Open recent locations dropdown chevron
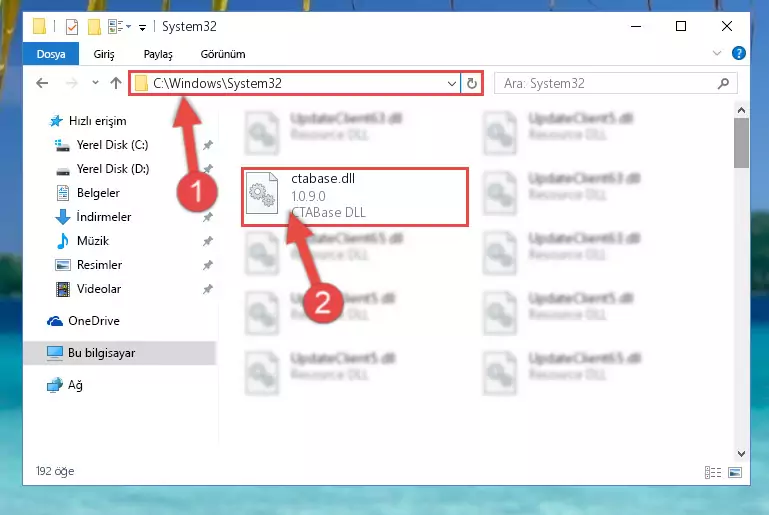 coord(95,83)
